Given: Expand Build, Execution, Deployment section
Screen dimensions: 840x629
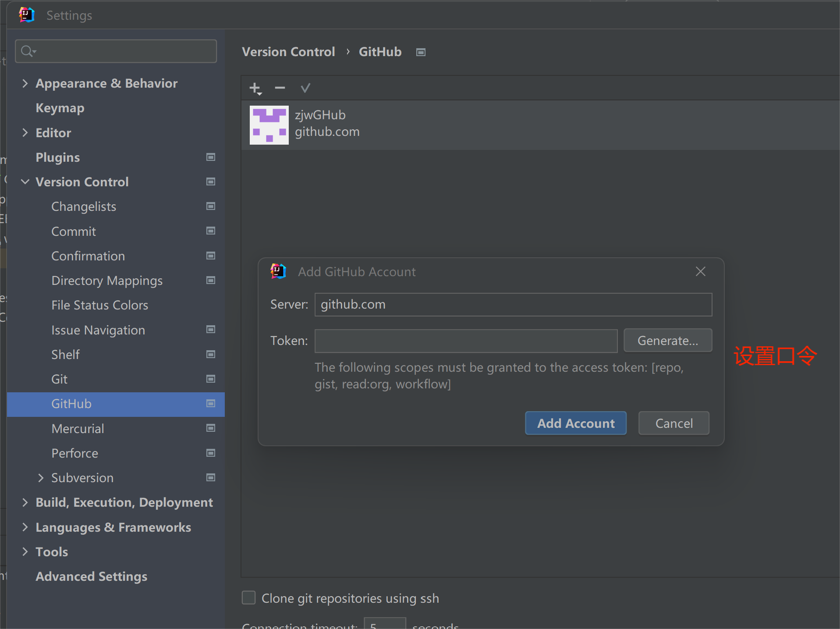Looking at the screenshot, I should click(x=25, y=502).
